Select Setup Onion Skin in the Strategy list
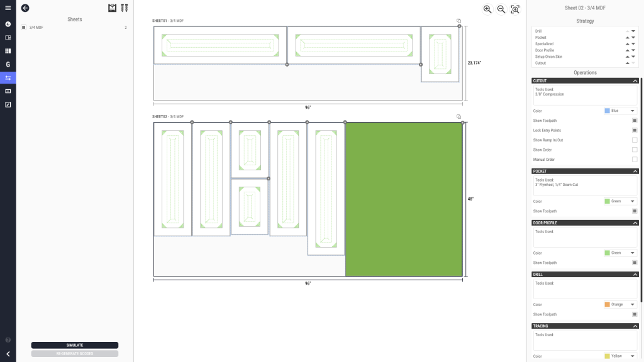The width and height of the screenshot is (644, 362). tap(549, 57)
